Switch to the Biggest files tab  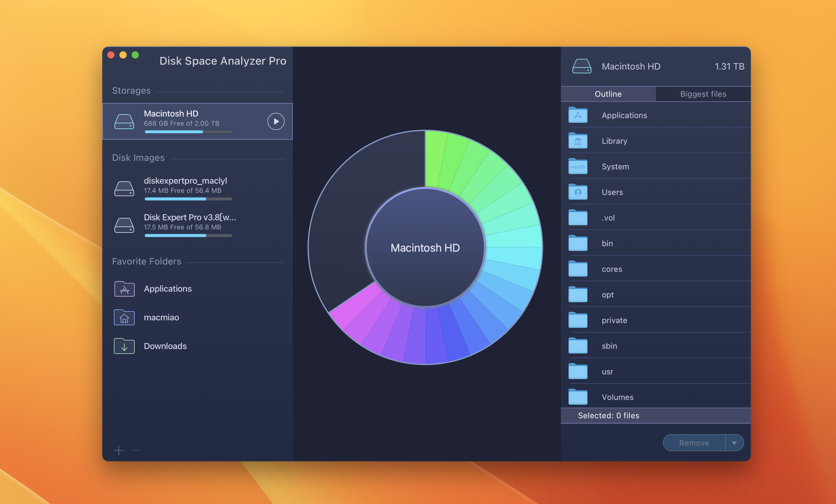[703, 94]
